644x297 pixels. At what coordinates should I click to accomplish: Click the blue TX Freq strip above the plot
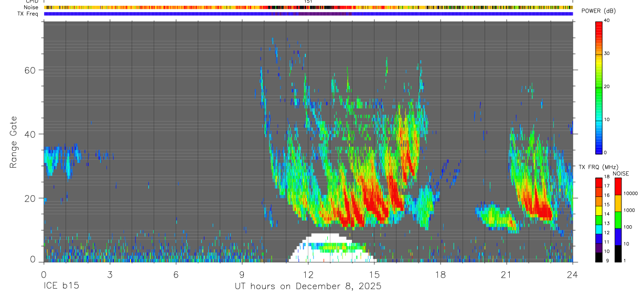(308, 14)
